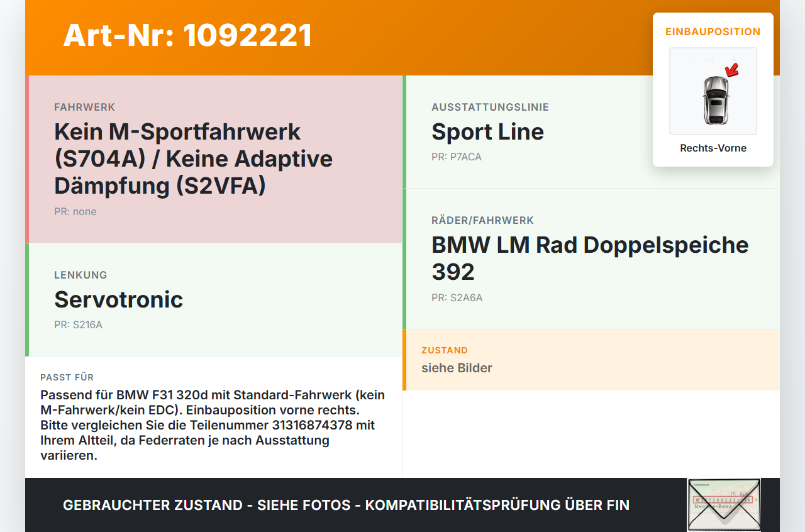This screenshot has height=532, width=805.
Task: Select the siehe Bilder text
Action: (x=457, y=368)
